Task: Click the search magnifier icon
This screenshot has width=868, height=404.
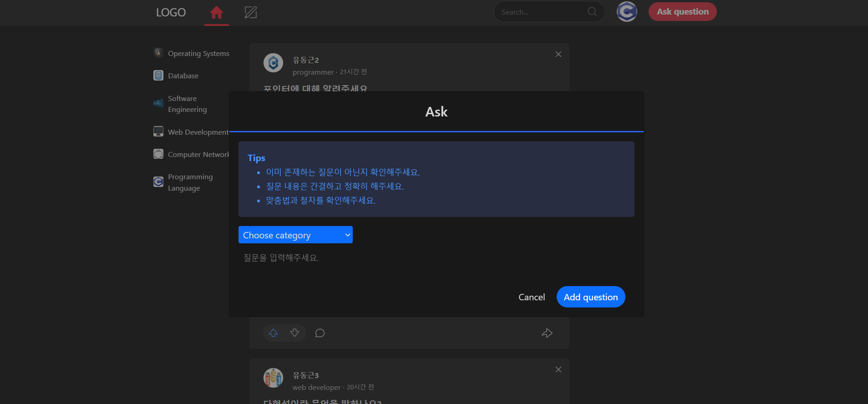Action: (x=592, y=12)
